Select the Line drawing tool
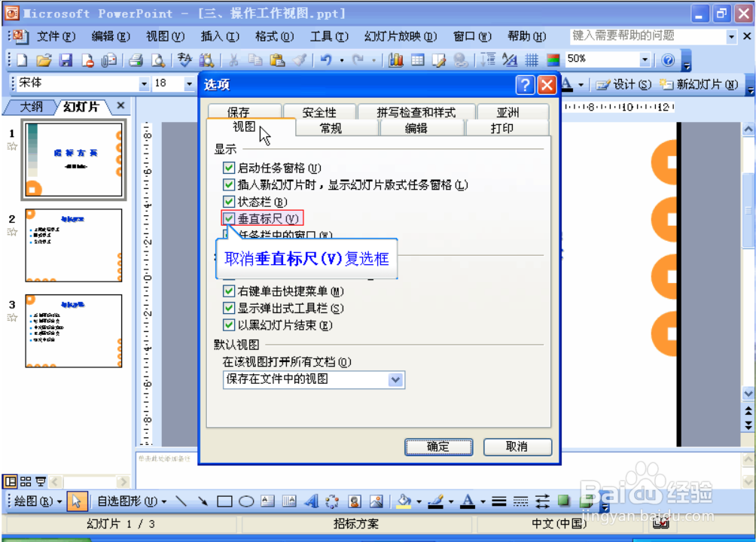 (x=181, y=501)
